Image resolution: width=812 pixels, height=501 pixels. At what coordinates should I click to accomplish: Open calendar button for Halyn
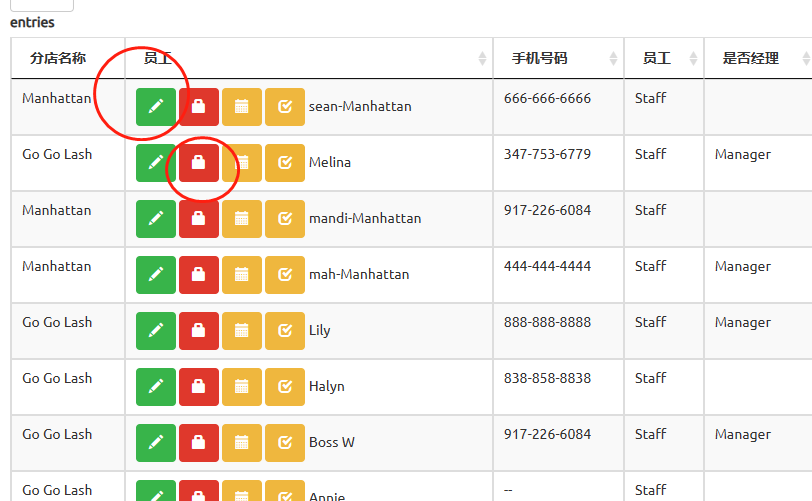pyautogui.click(x=242, y=387)
